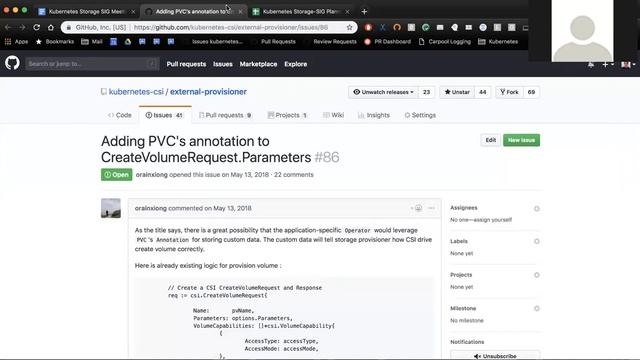Click orainxiong's avatar thumbnail
Viewport: 640px width, 360px height.
(111, 208)
